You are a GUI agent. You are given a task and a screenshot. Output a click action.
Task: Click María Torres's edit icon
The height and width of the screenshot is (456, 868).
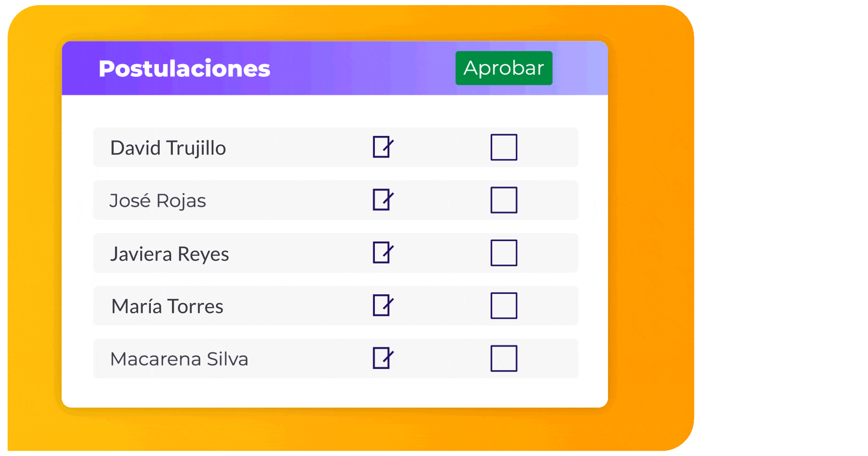tap(383, 305)
